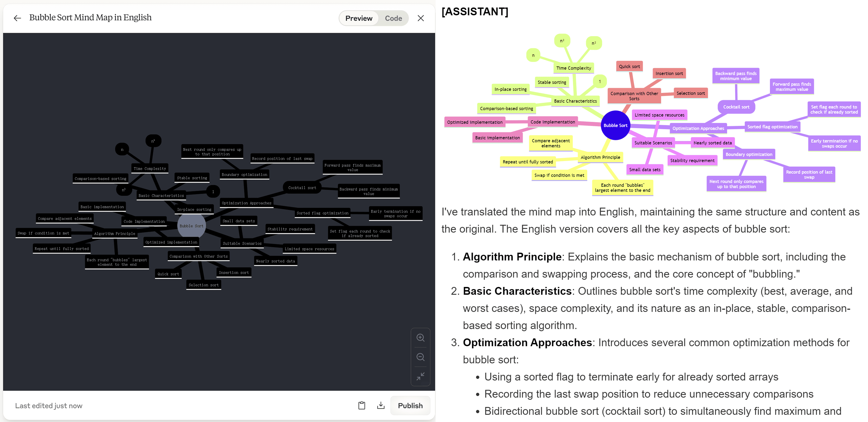Click the Time Complexity node in preview
Image resolution: width=868 pixels, height=422 pixels.
149,169
